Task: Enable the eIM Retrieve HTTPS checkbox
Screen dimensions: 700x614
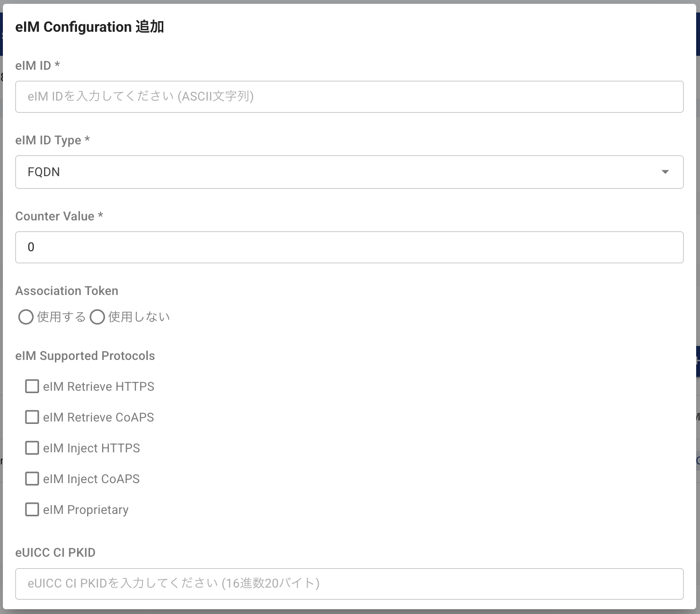Action: (x=32, y=386)
